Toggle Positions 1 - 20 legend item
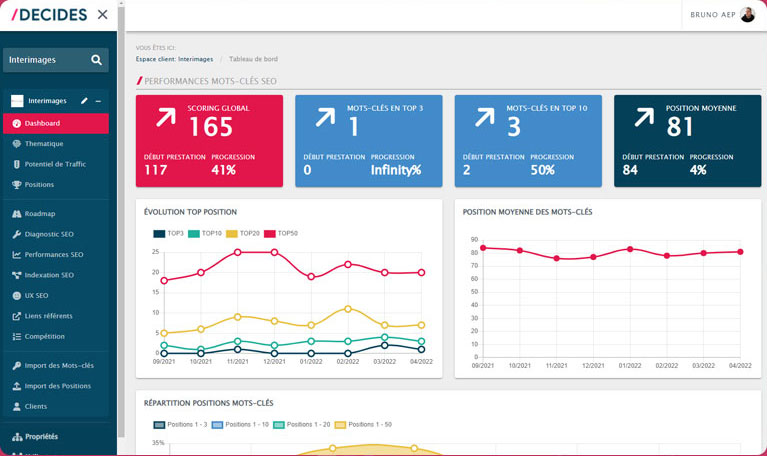767x456 pixels. (x=279, y=425)
